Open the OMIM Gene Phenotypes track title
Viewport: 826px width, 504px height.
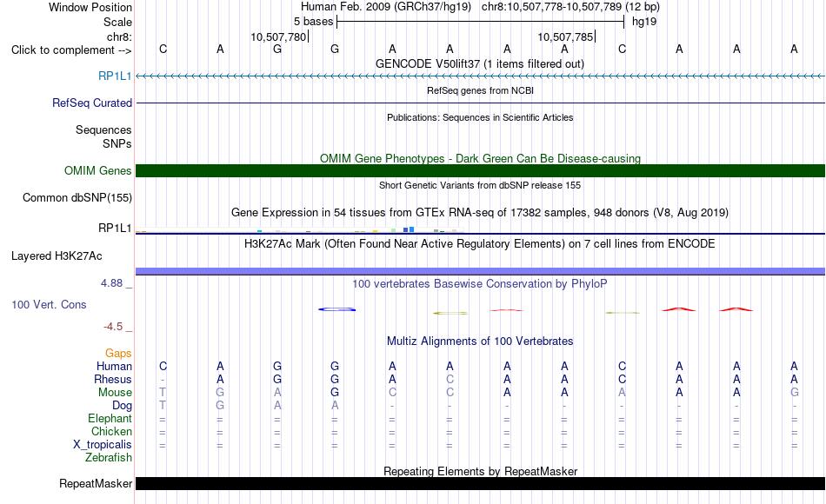click(x=480, y=158)
